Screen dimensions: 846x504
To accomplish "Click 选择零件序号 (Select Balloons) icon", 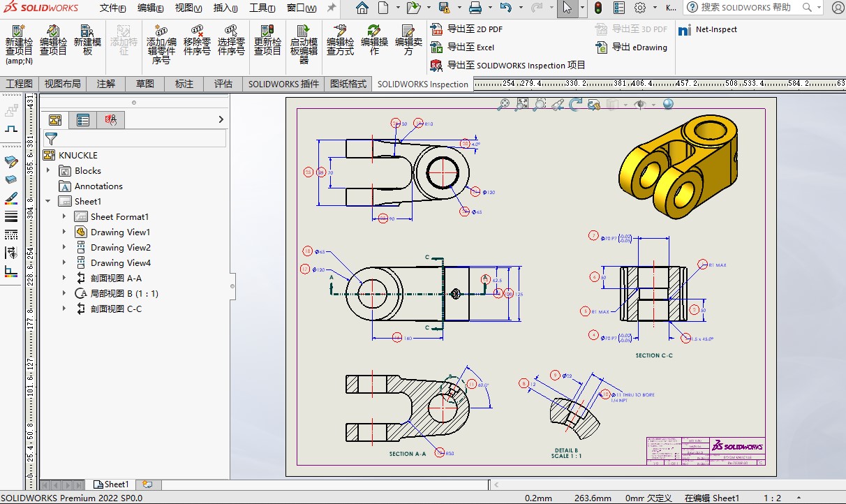I will pos(231,31).
